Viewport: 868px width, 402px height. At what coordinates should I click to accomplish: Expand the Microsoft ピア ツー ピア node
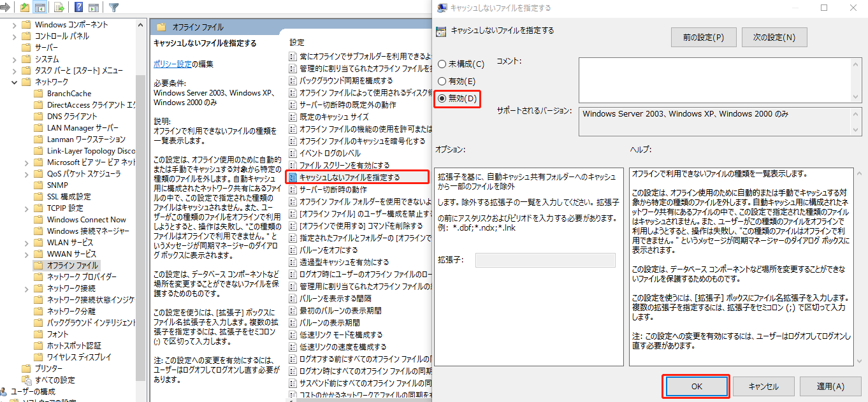point(27,162)
